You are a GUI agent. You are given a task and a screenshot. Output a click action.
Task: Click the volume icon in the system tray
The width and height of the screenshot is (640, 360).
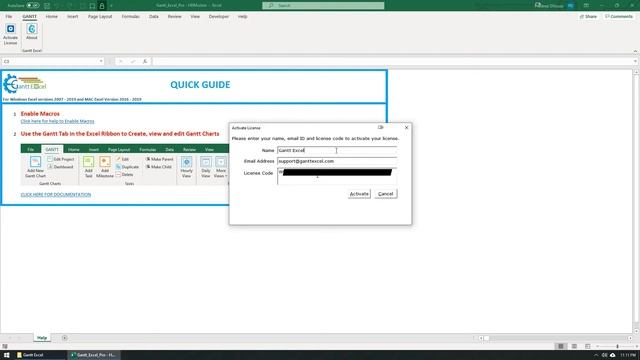click(604, 355)
